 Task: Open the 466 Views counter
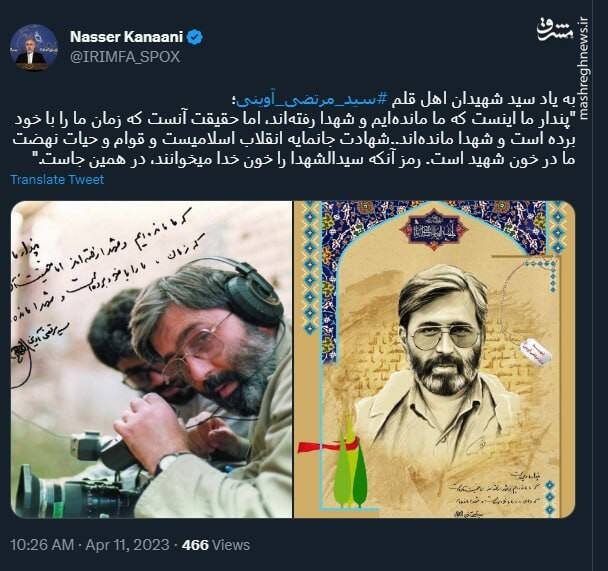tap(216, 545)
